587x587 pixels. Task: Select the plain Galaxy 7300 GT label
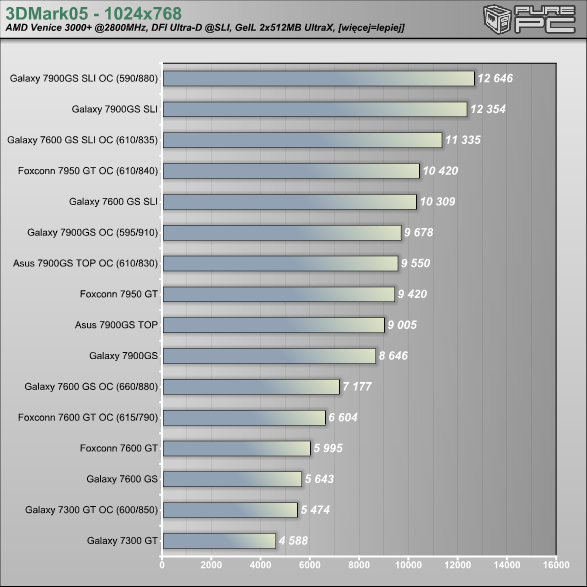point(122,541)
